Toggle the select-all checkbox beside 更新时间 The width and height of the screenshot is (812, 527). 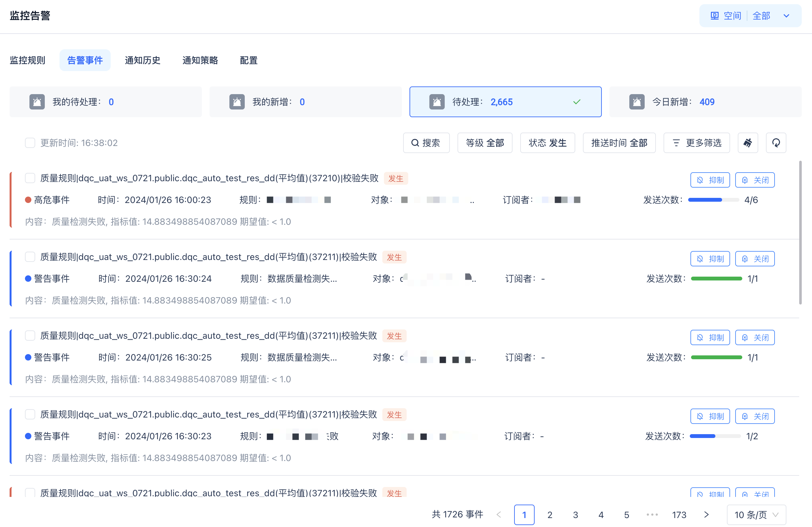30,143
